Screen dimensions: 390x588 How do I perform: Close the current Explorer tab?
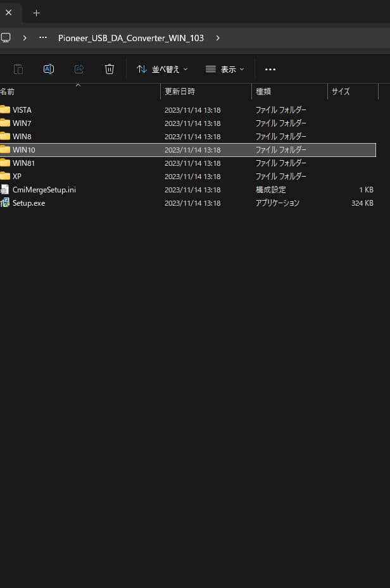pos(8,13)
